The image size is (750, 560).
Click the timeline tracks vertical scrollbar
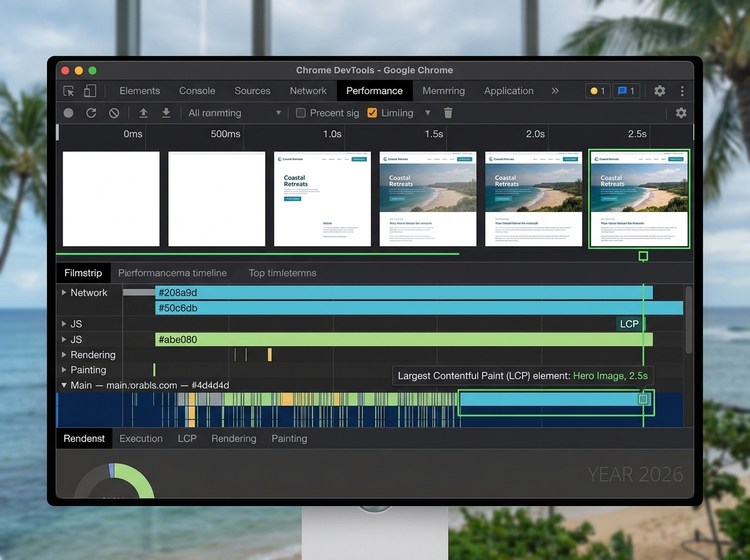click(x=689, y=319)
